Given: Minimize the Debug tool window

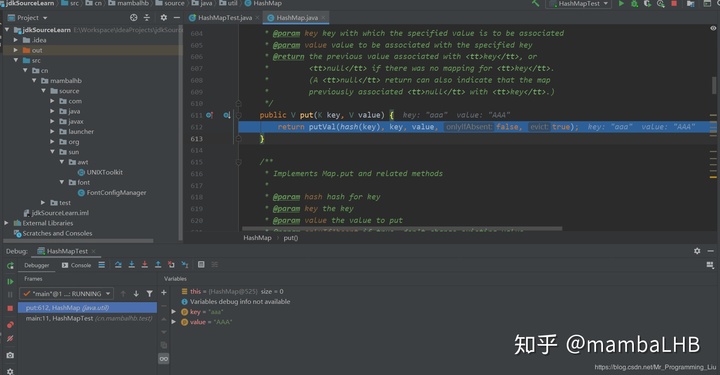Looking at the screenshot, I should pyautogui.click(x=710, y=251).
